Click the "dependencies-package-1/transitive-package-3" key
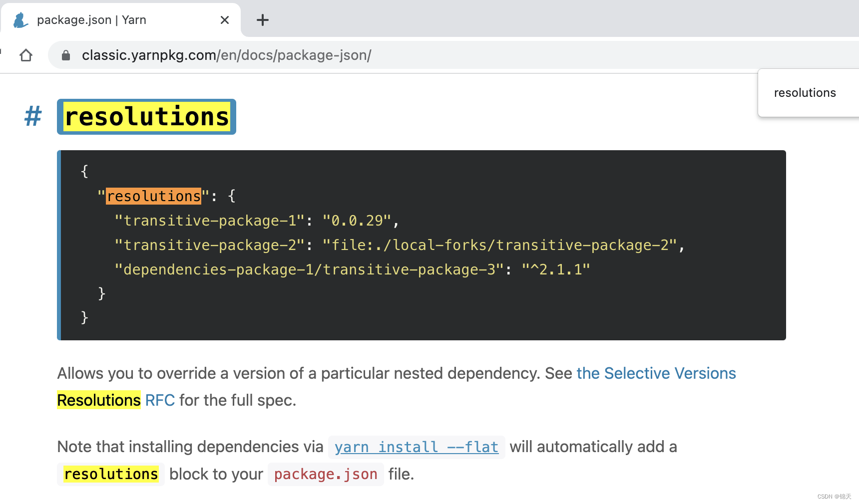Screen dimensions: 859x504 [309, 269]
